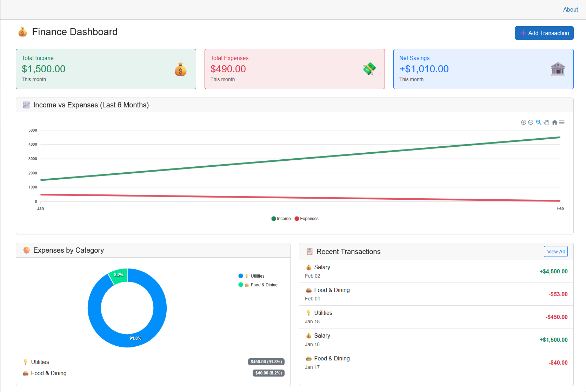Click the money bag icon on Total Income card
The width and height of the screenshot is (586, 392).
click(x=180, y=69)
